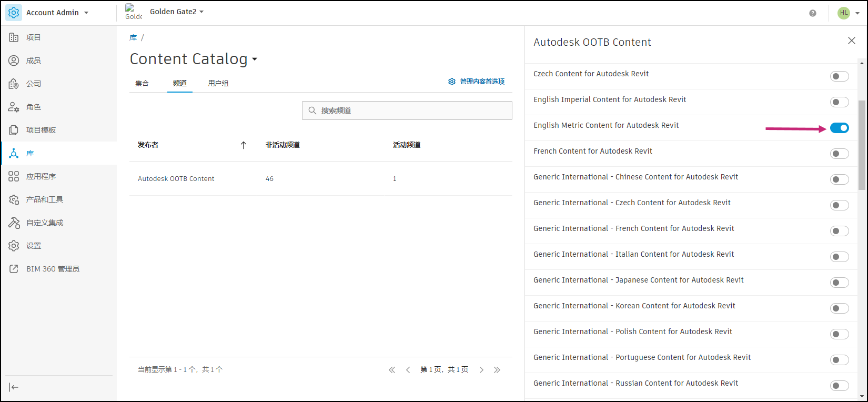
Task: Enable Generic International - French Content toggle
Action: click(x=840, y=231)
